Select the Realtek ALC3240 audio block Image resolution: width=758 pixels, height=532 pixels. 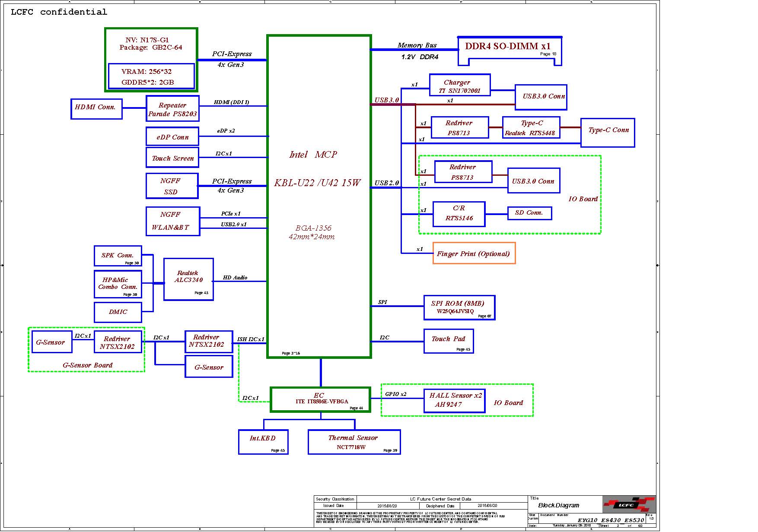188,279
